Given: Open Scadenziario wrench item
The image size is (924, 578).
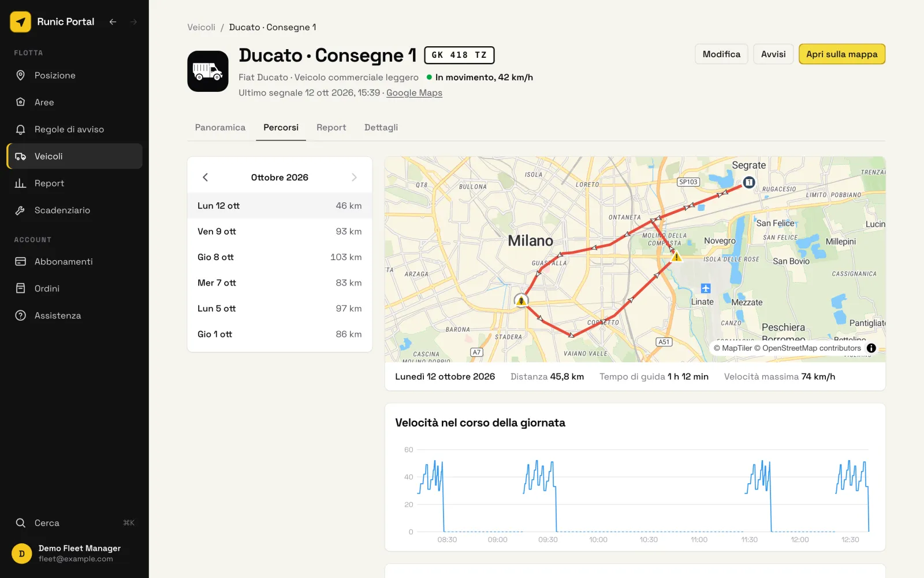Looking at the screenshot, I should 74,210.
